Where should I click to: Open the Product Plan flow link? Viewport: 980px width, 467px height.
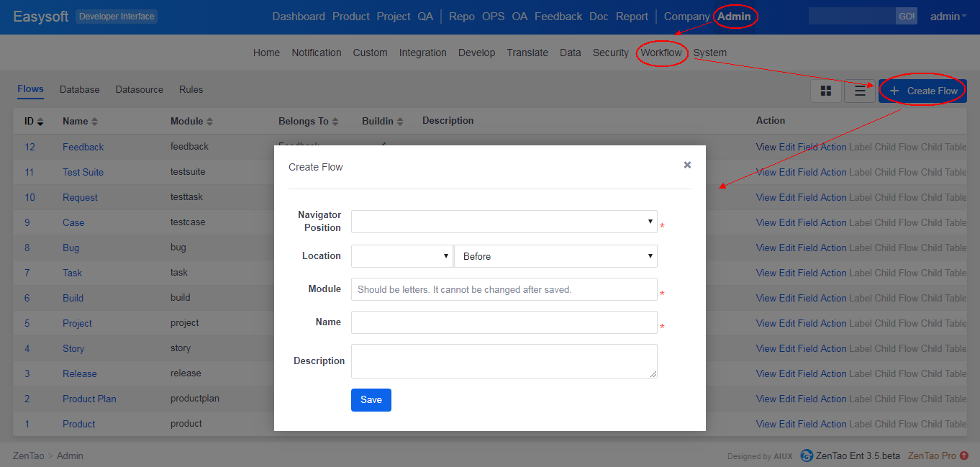[x=89, y=399]
